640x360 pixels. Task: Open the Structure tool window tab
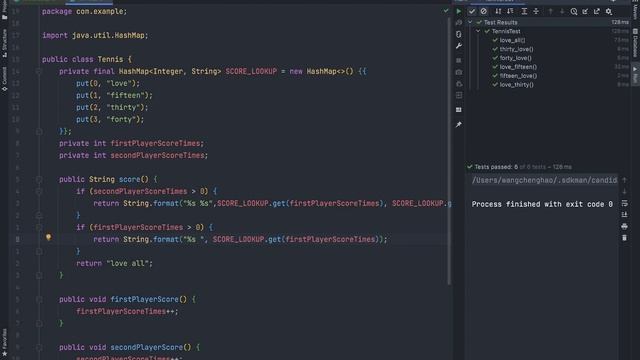pyautogui.click(x=4, y=42)
